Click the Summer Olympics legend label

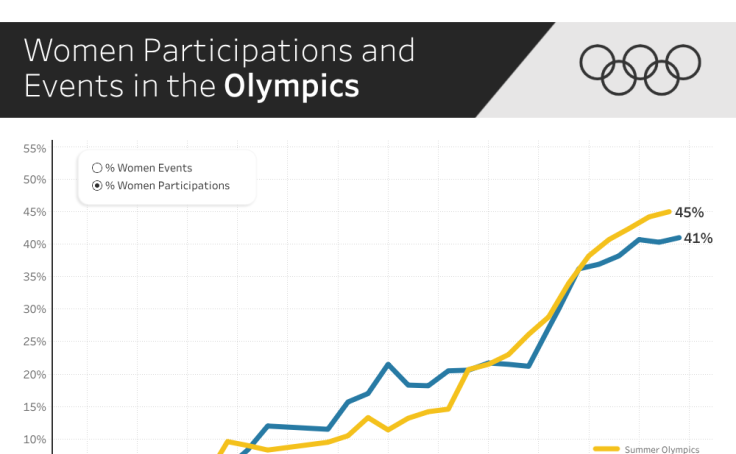662,449
